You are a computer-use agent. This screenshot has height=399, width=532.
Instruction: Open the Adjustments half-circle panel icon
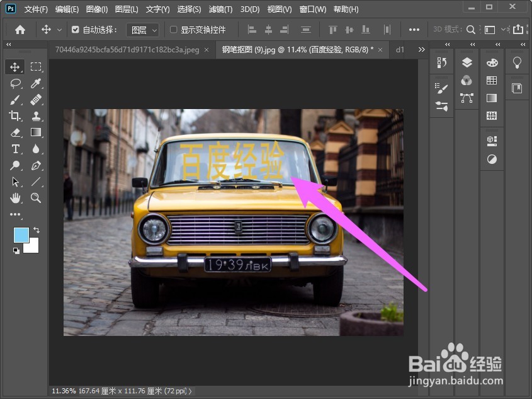[492, 159]
